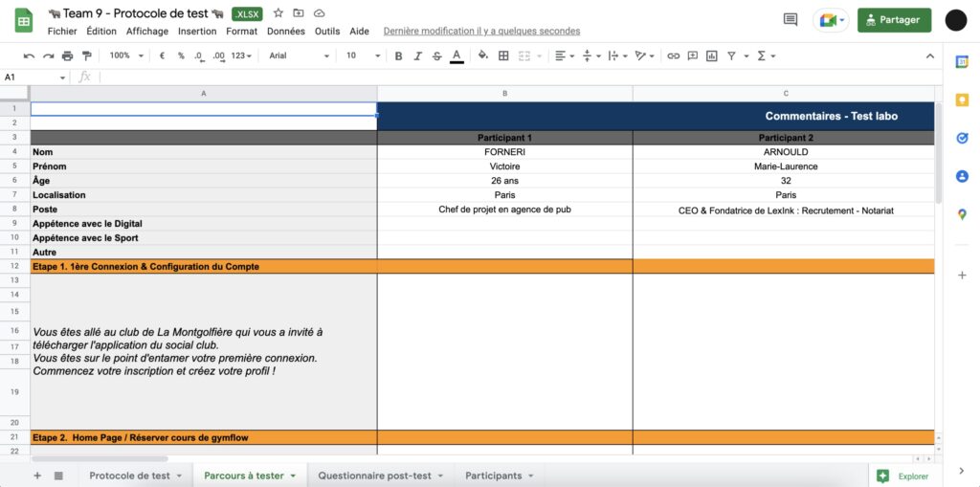
Task: Click the undo arrow icon
Action: 29,55
